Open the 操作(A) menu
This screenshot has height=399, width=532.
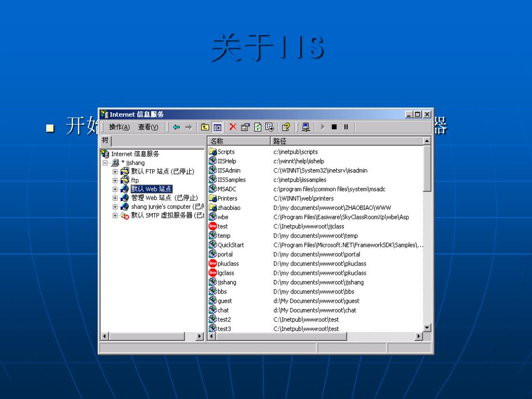click(x=119, y=127)
